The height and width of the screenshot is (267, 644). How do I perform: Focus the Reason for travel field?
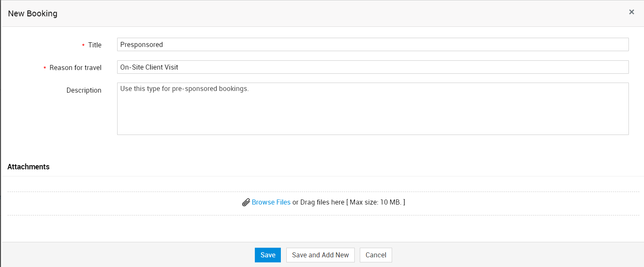click(x=372, y=67)
